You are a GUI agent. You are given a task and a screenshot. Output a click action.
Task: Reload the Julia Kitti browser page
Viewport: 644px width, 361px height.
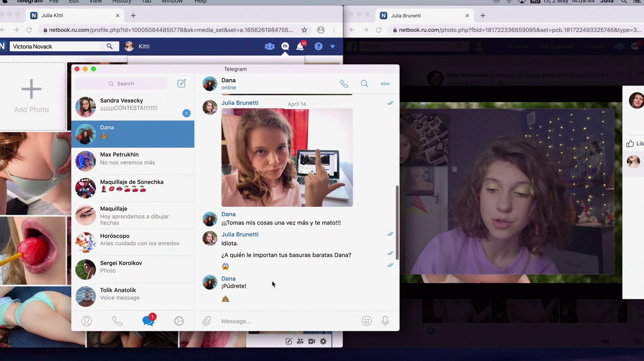point(29,30)
